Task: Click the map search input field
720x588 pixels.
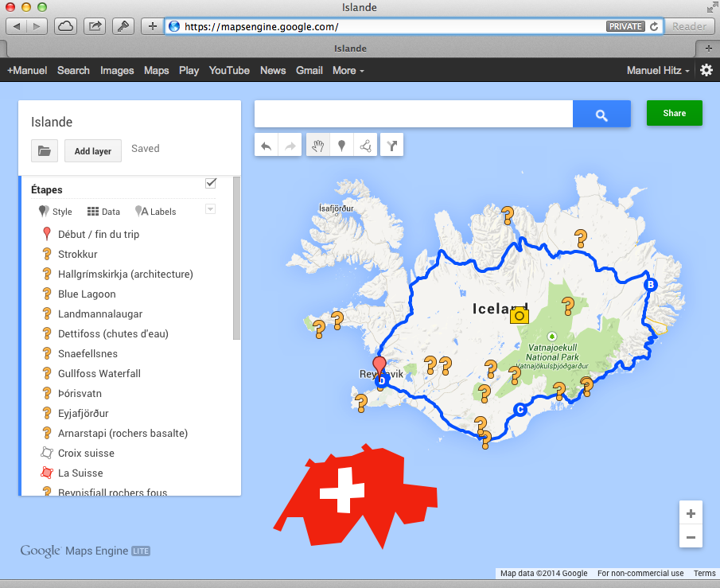Action: click(x=414, y=114)
